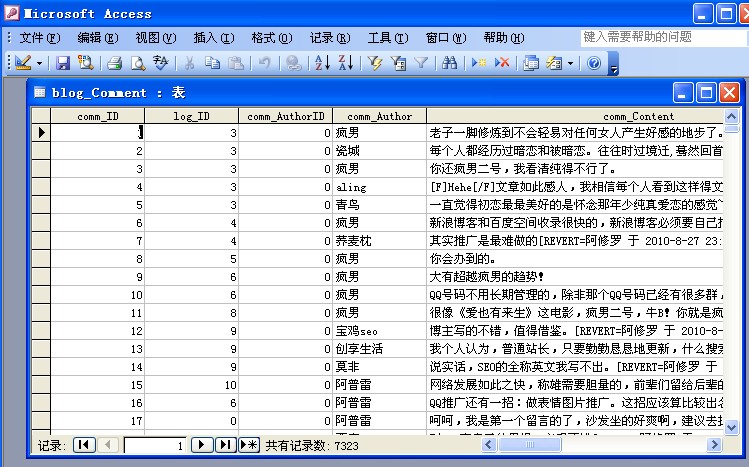Select the comm_Author column header
The image size is (749, 467).
point(379,116)
